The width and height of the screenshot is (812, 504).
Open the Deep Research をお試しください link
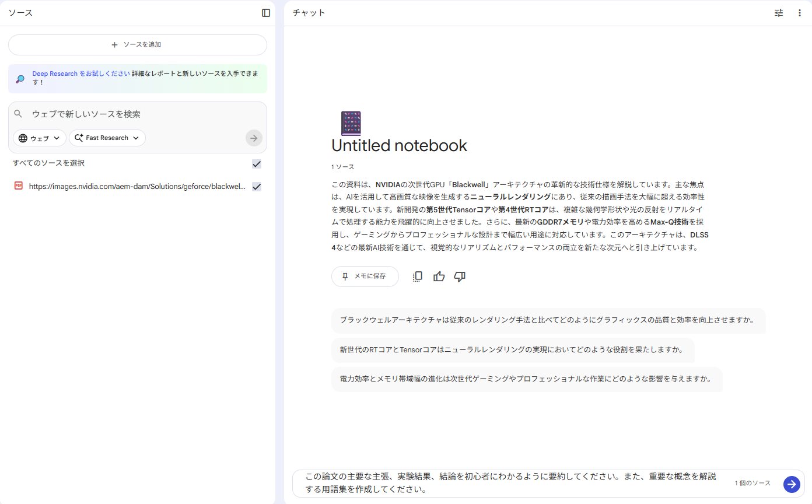click(81, 74)
